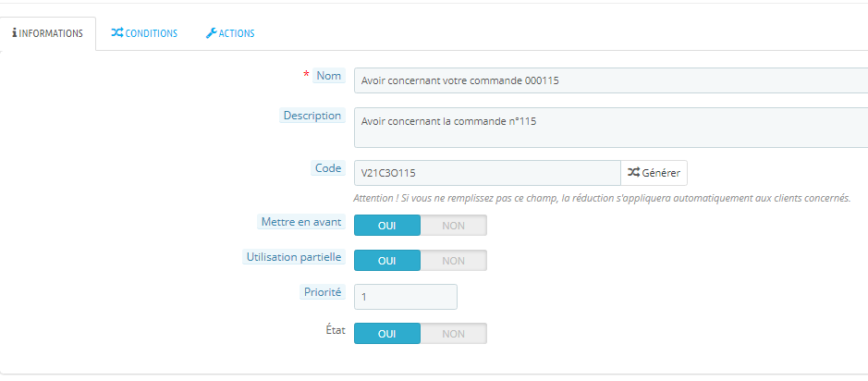Click the info icon on Informations tab
Screen dimensions: 868x381
[x=15, y=33]
